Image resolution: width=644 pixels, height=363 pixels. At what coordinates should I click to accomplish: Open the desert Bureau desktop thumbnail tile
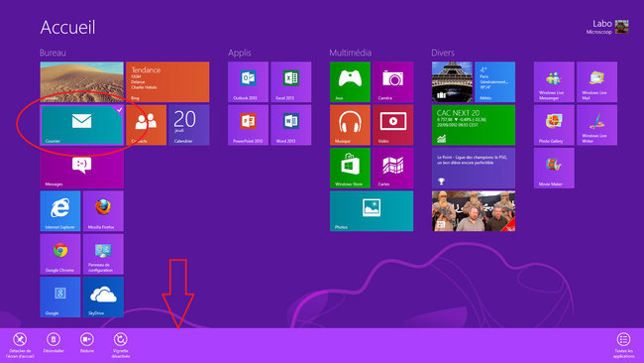click(x=81, y=81)
